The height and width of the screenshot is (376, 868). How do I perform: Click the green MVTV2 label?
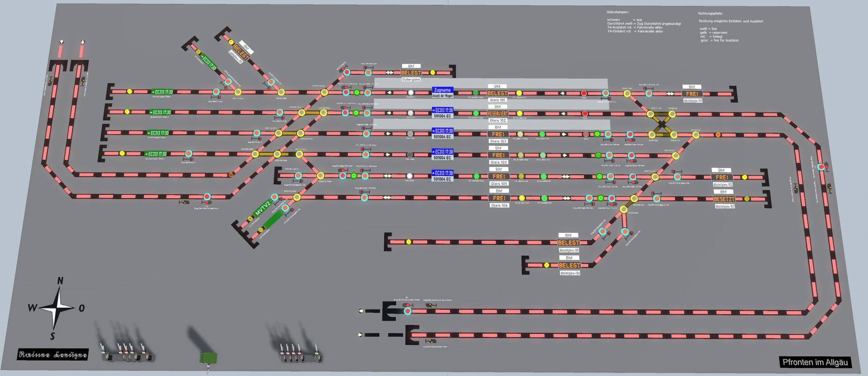point(263,208)
